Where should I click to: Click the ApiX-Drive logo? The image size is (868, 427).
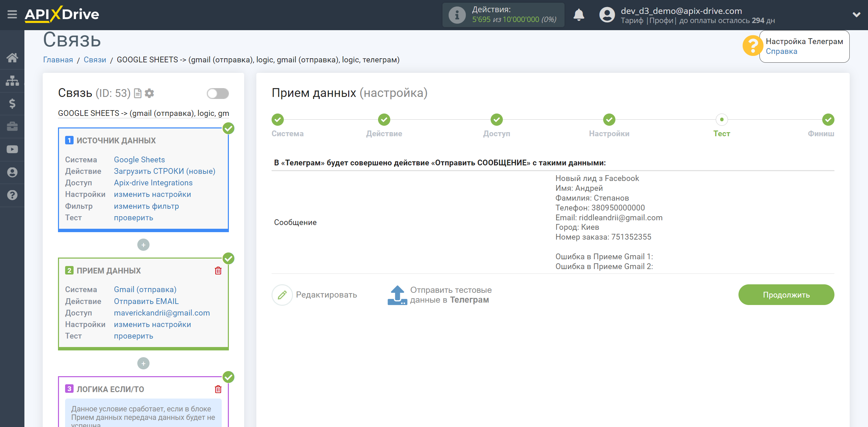pyautogui.click(x=62, y=15)
